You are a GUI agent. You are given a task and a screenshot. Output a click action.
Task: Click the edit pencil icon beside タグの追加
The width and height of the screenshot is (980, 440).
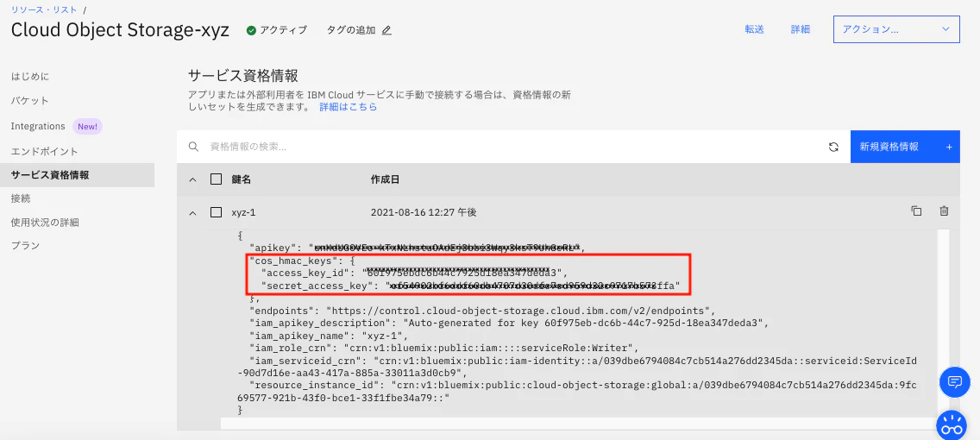386,30
